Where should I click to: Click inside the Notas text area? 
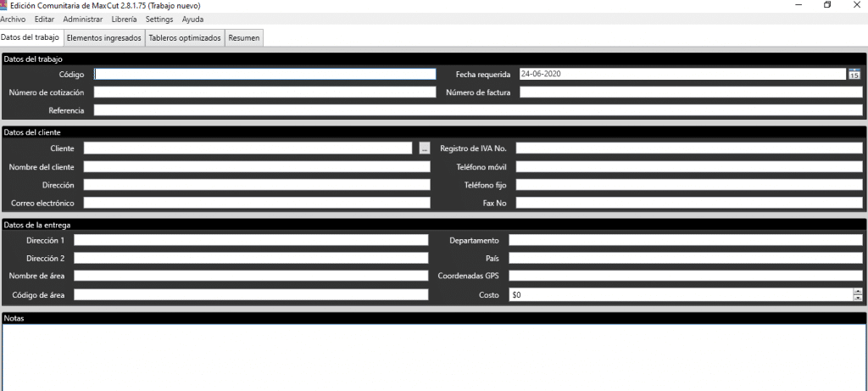pyautogui.click(x=434, y=357)
